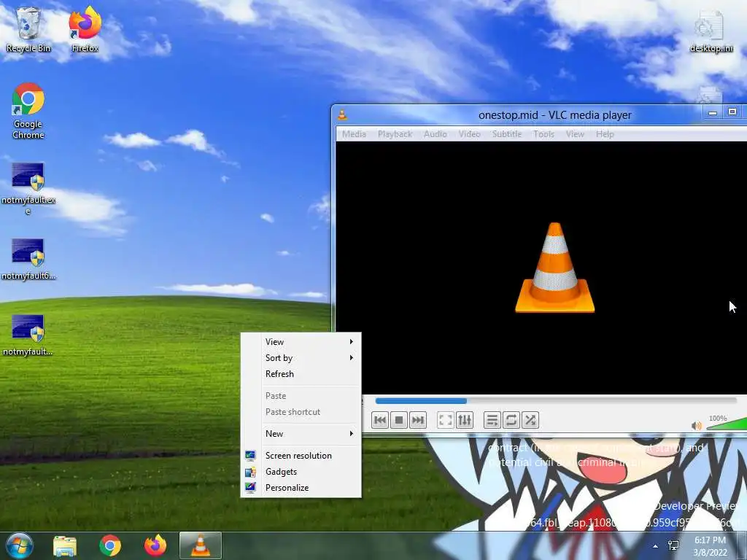Open the VLC Help menu
This screenshot has width=747, height=560.
[x=605, y=134]
